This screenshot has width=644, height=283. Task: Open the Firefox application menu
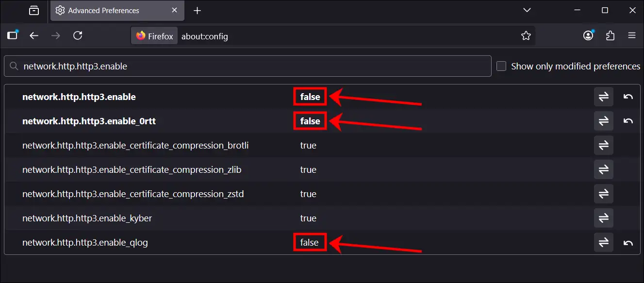pyautogui.click(x=631, y=35)
